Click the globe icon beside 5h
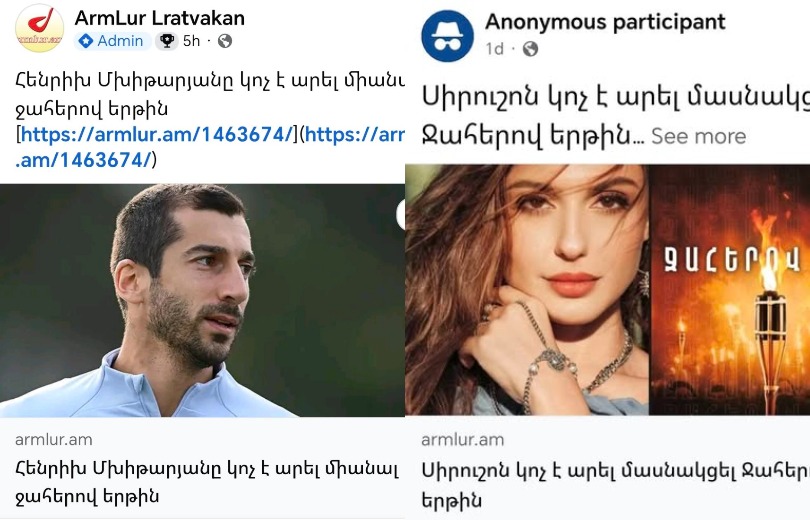Viewport: 810px width, 520px height. (225, 41)
